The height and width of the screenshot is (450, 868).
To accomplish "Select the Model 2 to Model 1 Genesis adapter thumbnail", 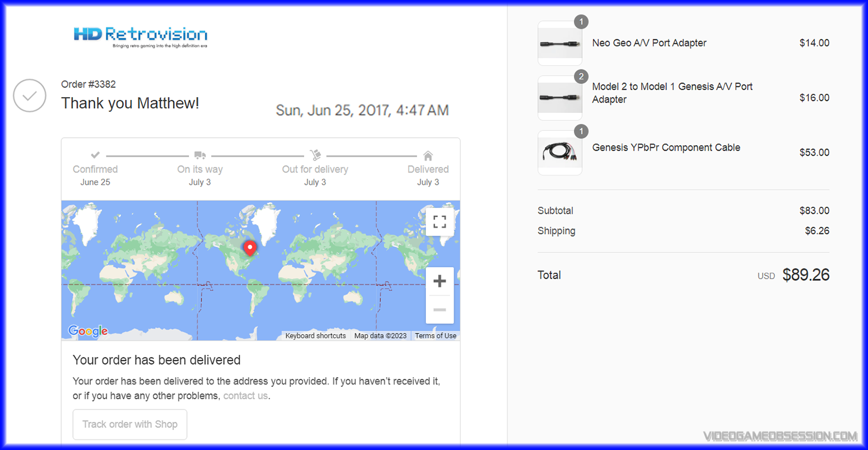I will 560,98.
